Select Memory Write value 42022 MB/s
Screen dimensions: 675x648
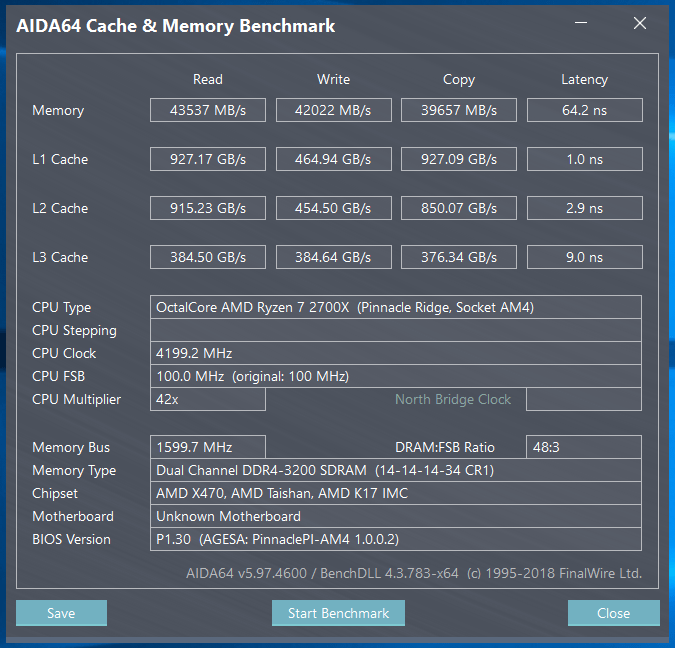pyautogui.click(x=334, y=110)
